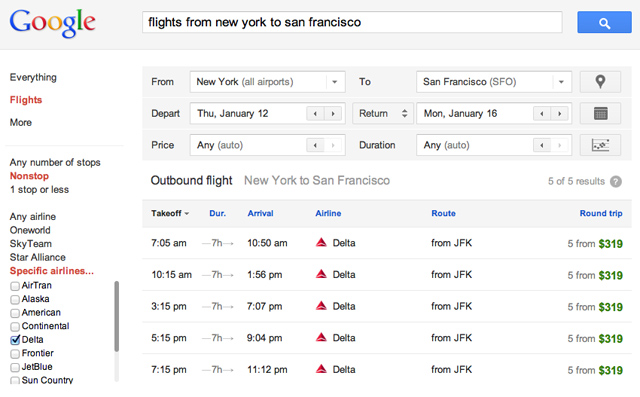Advance depart date with next arrow
640x397 pixels.
[333, 113]
